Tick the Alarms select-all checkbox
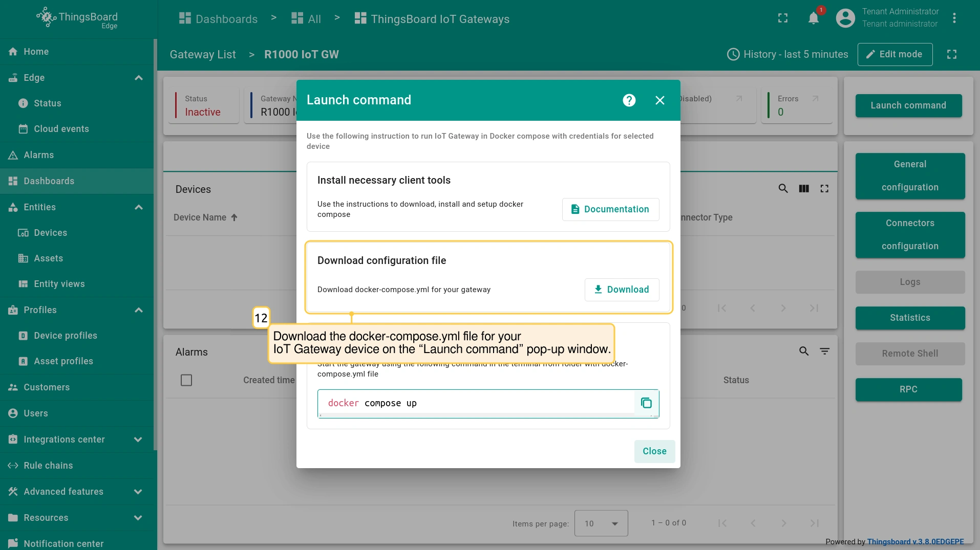Viewport: 980px width, 550px height. 186,380
